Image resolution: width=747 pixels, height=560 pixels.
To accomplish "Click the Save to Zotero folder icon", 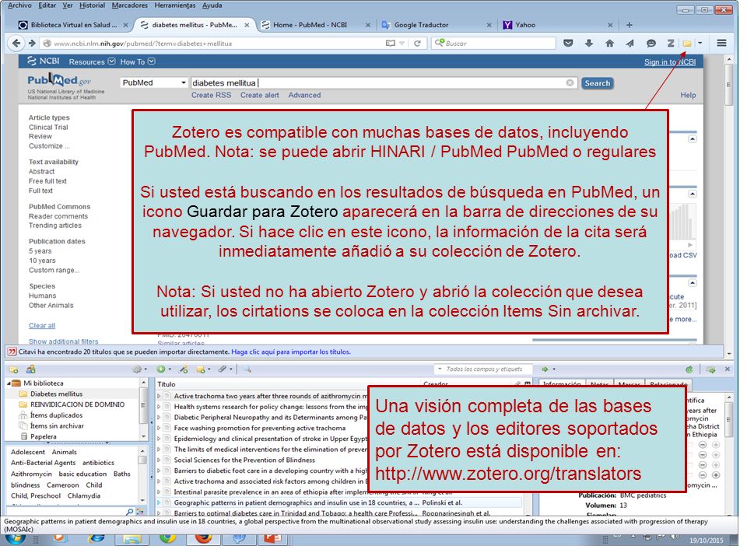I will pyautogui.click(x=686, y=44).
